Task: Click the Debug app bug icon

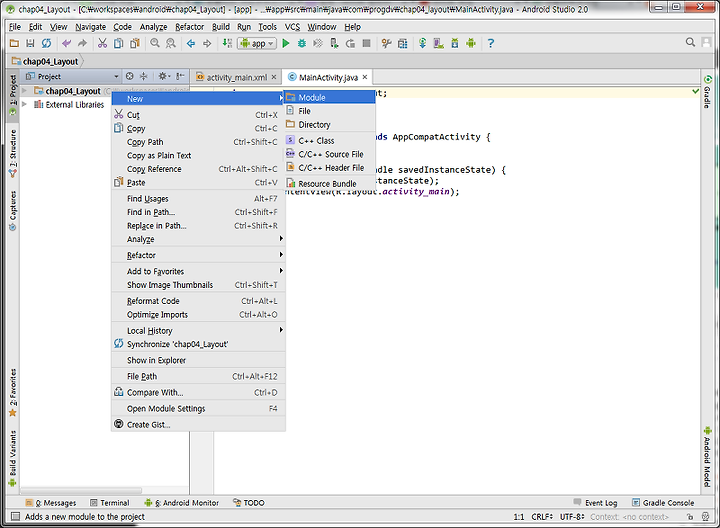Action: coord(302,43)
